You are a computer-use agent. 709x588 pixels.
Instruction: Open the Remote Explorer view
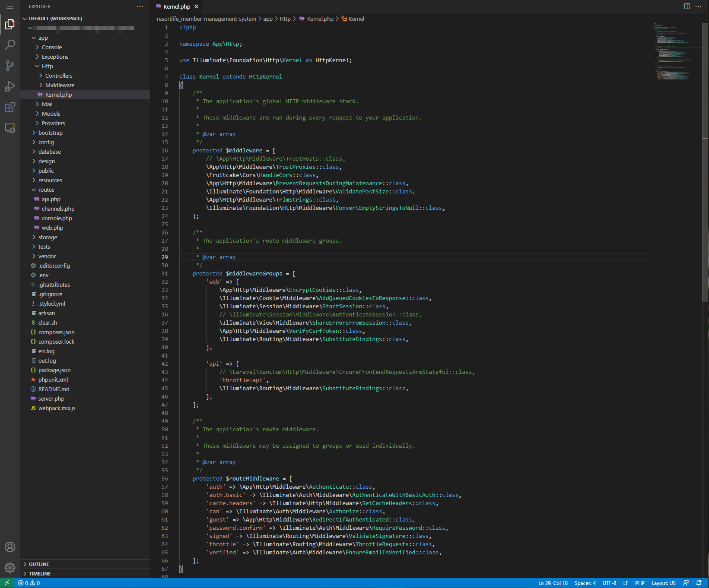(x=10, y=128)
